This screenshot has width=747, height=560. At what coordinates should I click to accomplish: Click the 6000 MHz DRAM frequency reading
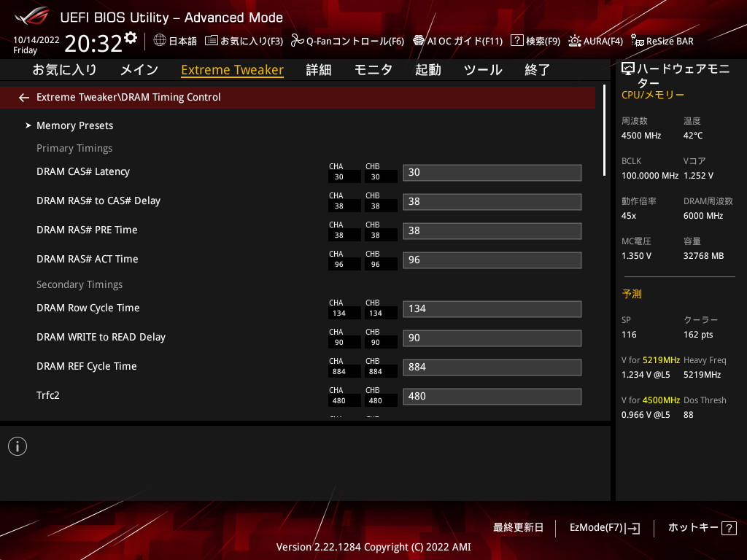703,216
